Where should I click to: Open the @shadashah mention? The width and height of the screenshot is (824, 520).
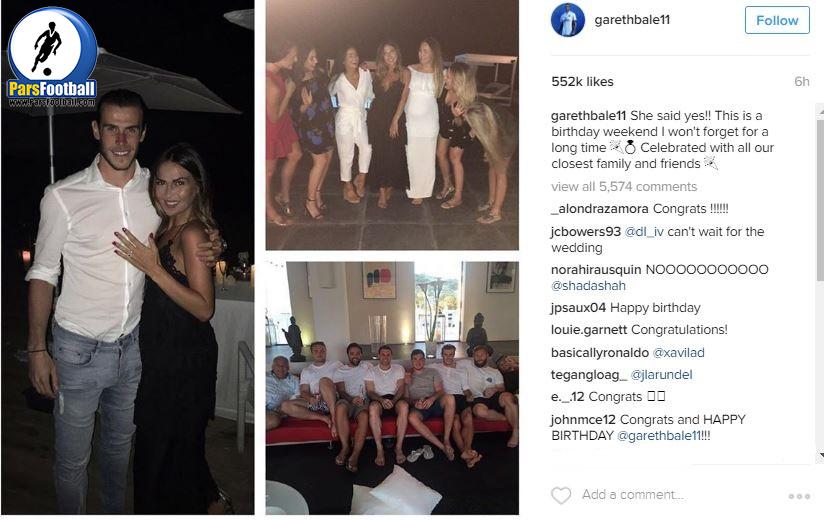(x=588, y=286)
